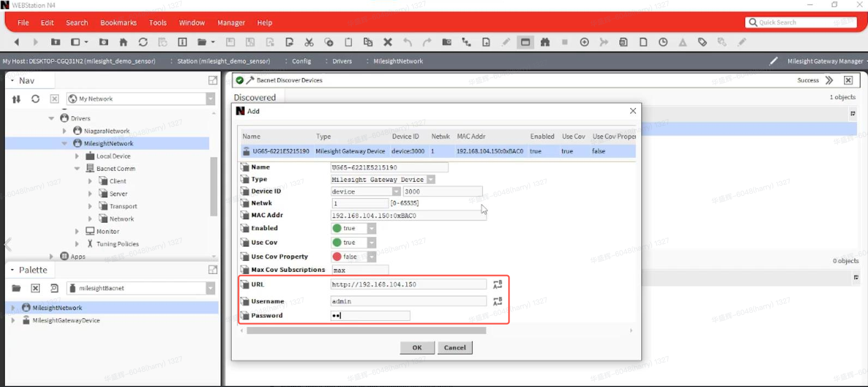
Task: Toggle the Enabled true dropdown
Action: [371, 228]
